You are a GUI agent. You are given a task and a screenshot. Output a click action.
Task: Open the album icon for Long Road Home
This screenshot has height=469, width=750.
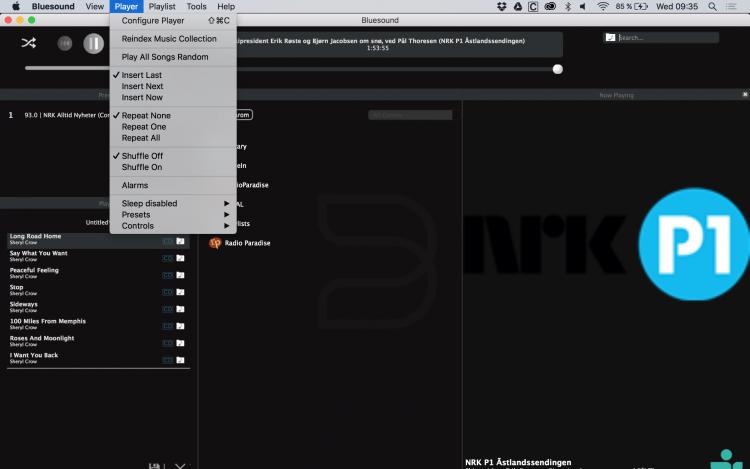(x=180, y=241)
